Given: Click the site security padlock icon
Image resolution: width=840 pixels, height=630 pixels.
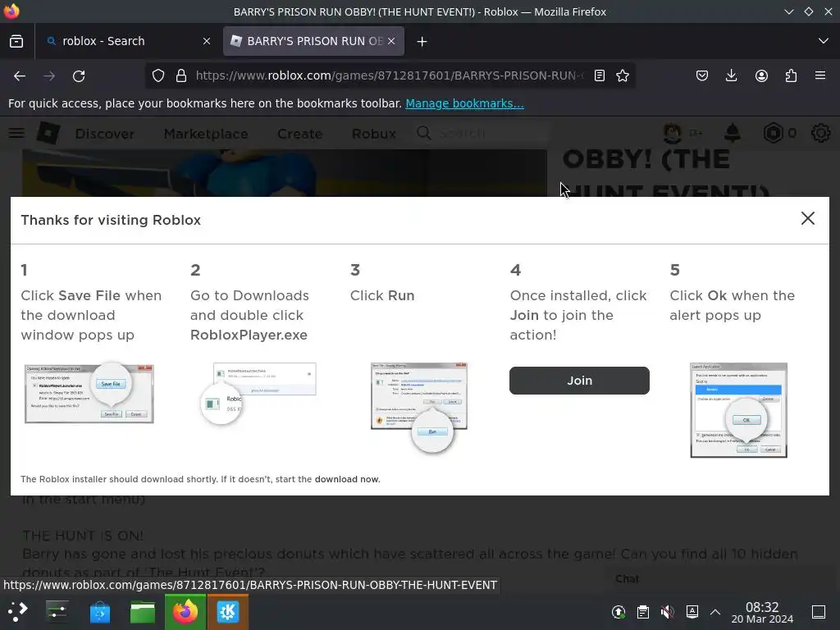Looking at the screenshot, I should point(181,76).
